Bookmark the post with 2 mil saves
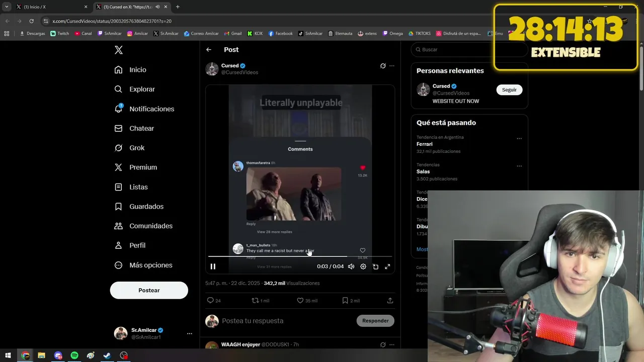Image resolution: width=644 pixels, height=362 pixels. (351, 301)
